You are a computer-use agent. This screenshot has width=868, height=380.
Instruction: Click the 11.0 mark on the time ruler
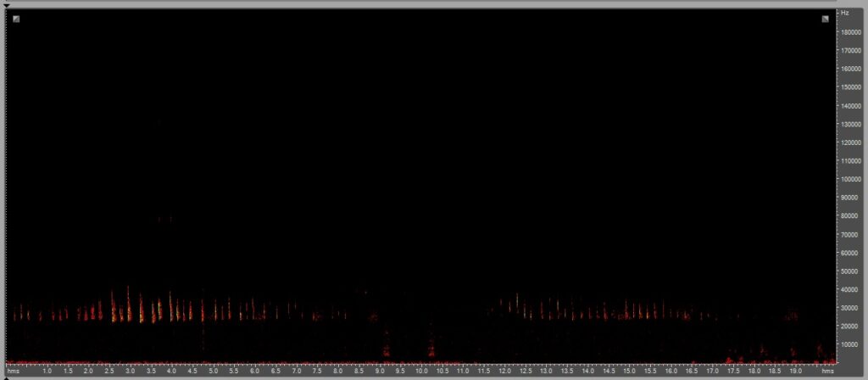click(x=464, y=371)
